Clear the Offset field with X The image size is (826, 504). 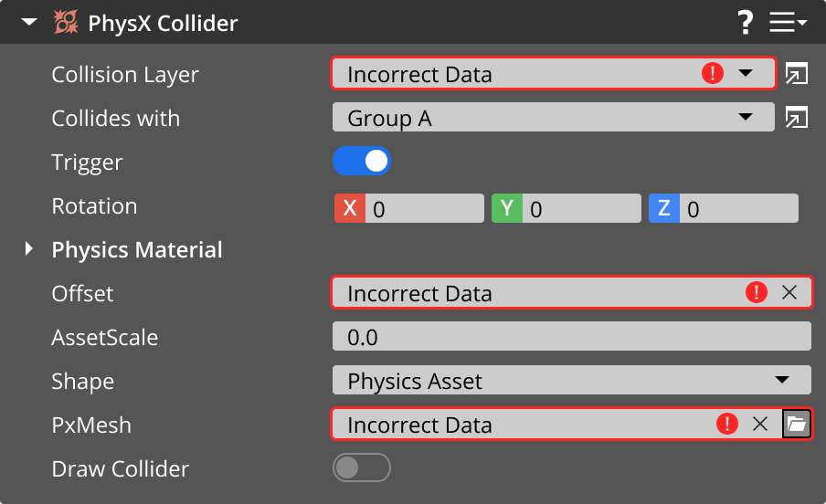pyautogui.click(x=789, y=293)
